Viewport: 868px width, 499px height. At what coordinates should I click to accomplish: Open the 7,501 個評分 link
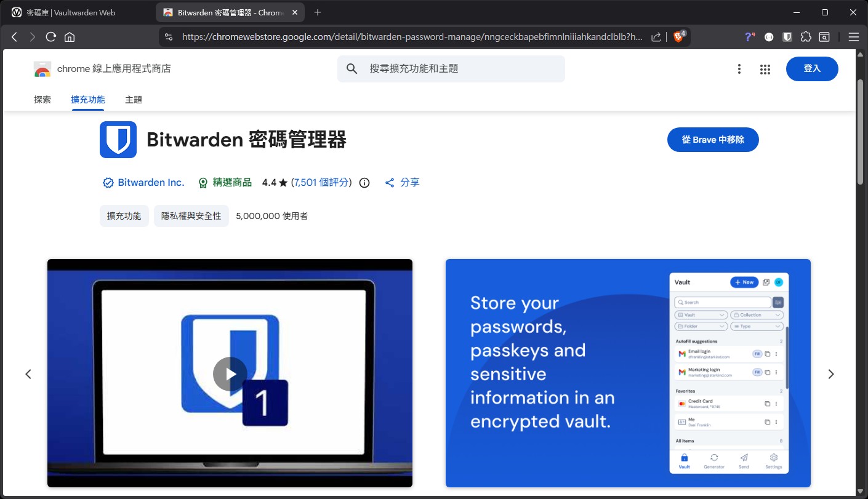[x=321, y=183]
